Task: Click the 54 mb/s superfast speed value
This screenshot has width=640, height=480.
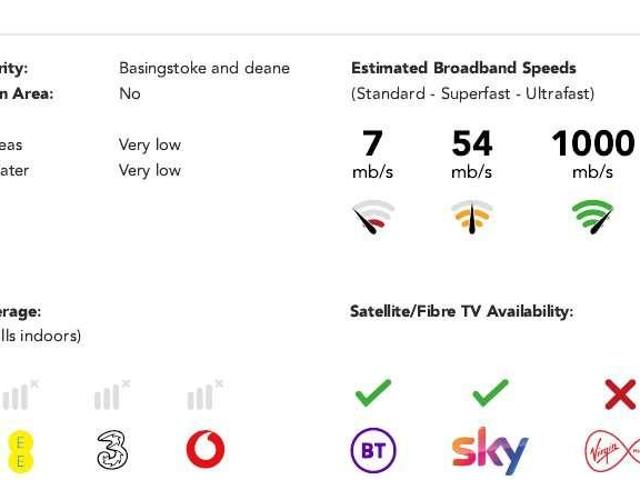Action: pos(472,154)
